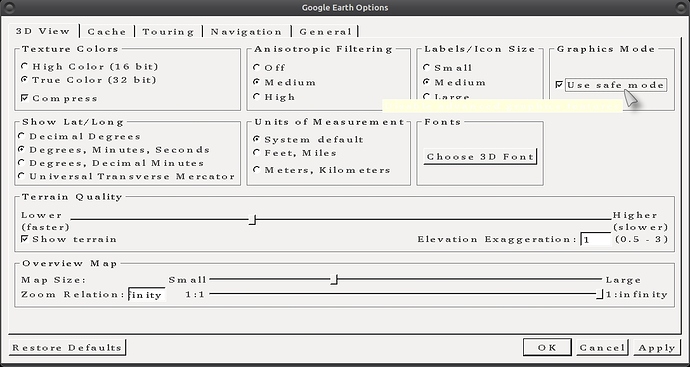Viewport: 690px width, 367px height.
Task: Choose Meters, Kilometers units
Action: tap(322, 170)
